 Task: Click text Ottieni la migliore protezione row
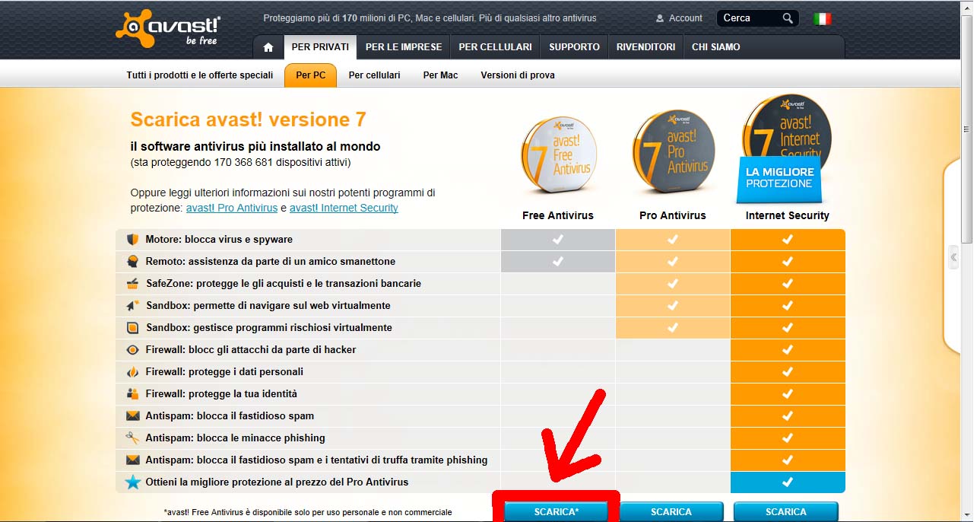pos(277,482)
